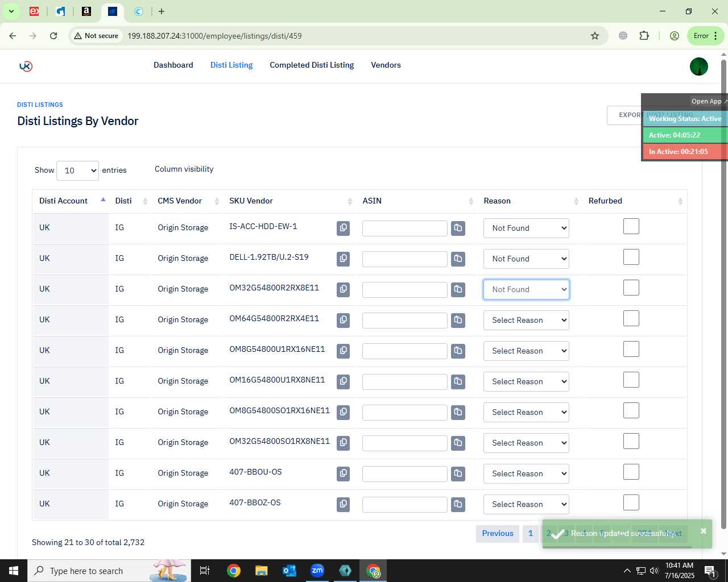
Task: Check Refurbed for OM64G54800R2RX4E11
Action: tap(631, 318)
